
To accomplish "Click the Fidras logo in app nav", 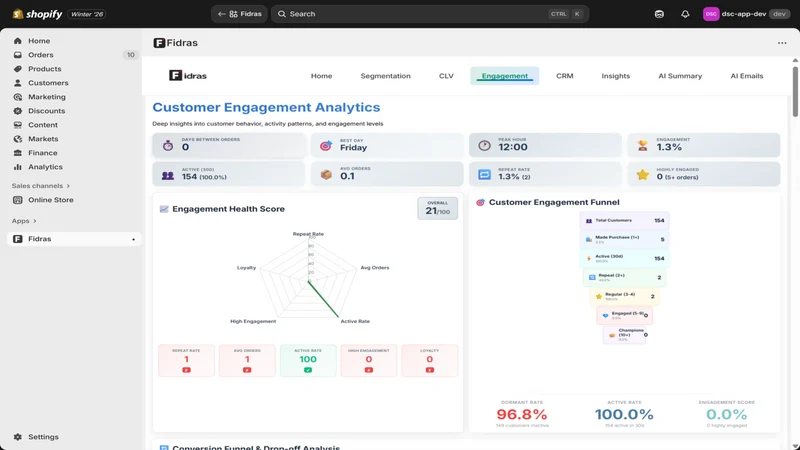I will [x=188, y=76].
